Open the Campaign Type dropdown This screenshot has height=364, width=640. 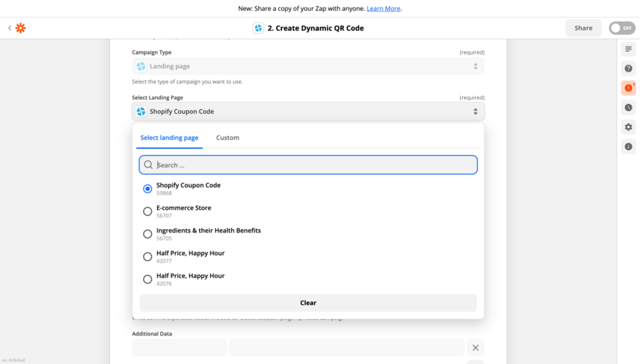tap(308, 66)
